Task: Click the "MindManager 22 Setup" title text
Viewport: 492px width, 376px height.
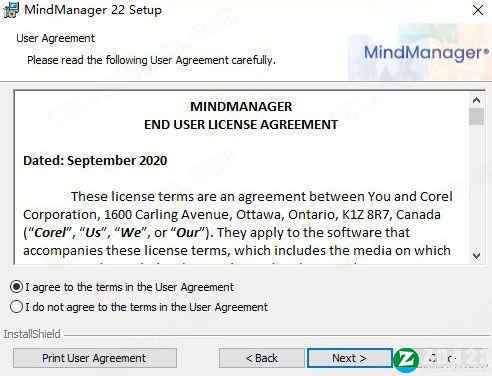Action: [93, 10]
